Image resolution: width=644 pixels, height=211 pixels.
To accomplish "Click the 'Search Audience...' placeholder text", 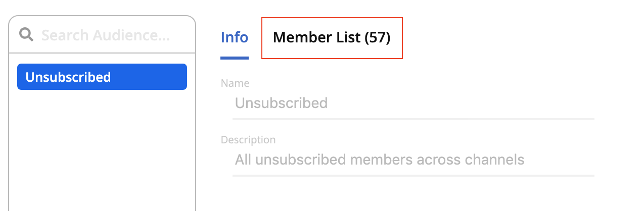I will tap(105, 35).
